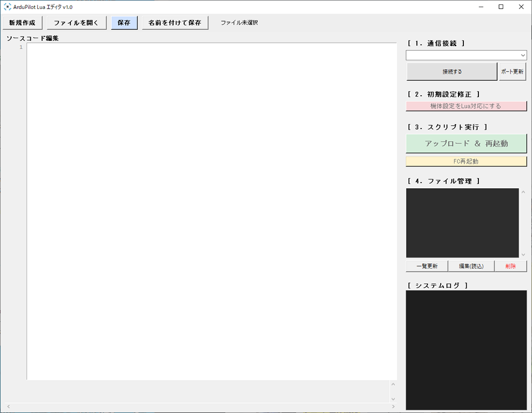Click inside the source code editor area
The image size is (532, 413).
[x=210, y=210]
